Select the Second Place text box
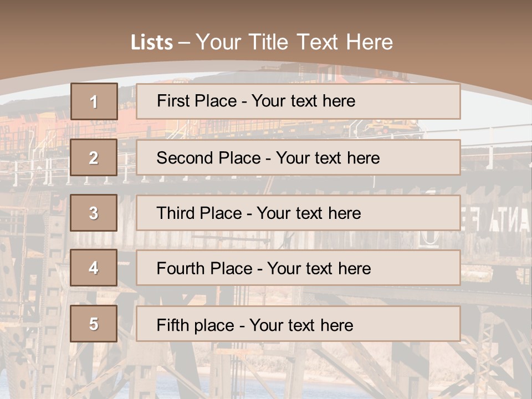Image resolution: width=532 pixels, height=399 pixels. 298,157
